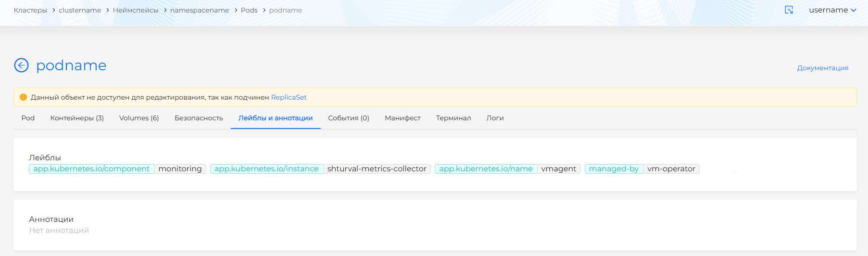This screenshot has height=256, width=868.
Task: Open the События (0) tab
Action: [348, 118]
